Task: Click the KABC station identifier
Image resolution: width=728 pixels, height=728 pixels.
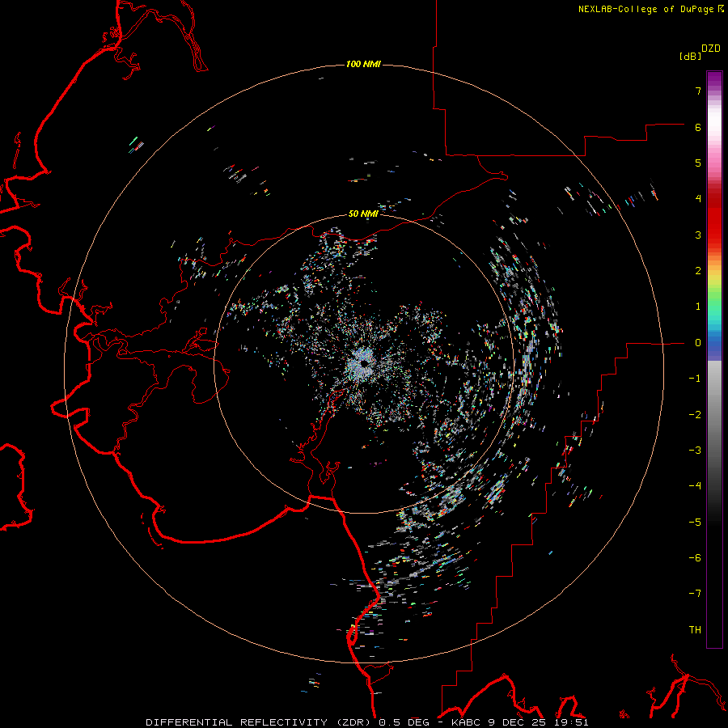Action: pyautogui.click(x=466, y=722)
